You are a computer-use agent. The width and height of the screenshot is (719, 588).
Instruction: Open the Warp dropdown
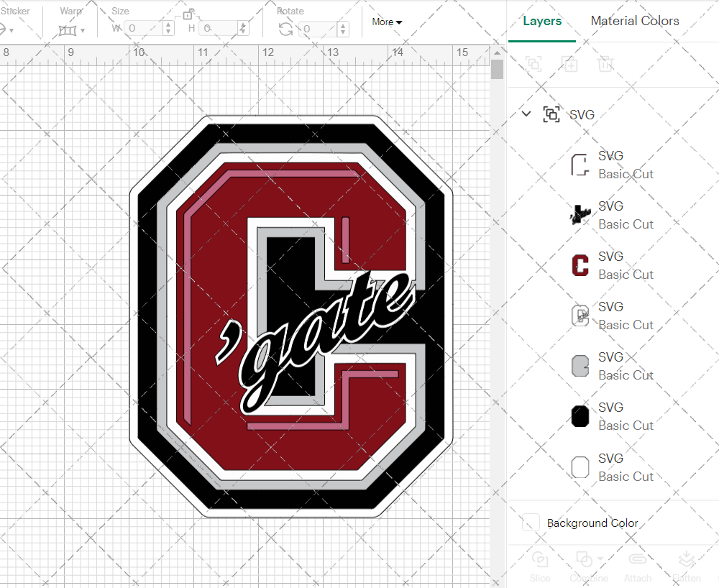(72, 30)
